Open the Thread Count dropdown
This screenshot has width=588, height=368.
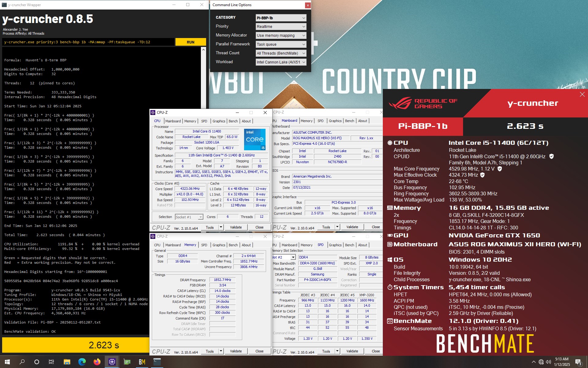(281, 53)
